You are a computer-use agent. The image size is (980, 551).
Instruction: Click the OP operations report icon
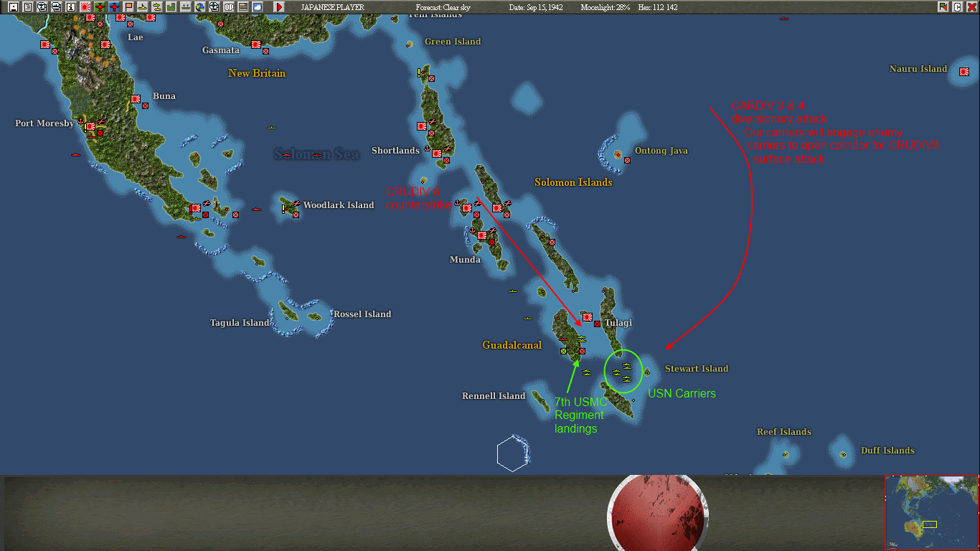tap(229, 7)
